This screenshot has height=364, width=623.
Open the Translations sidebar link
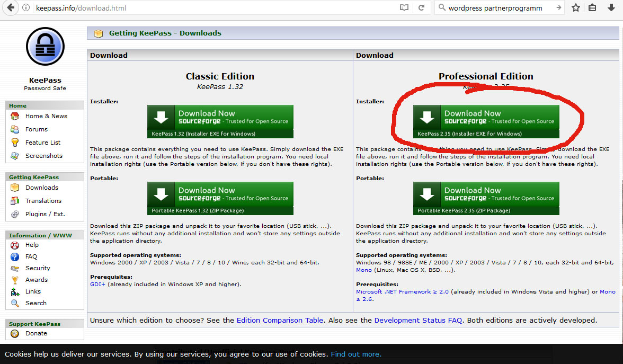[43, 201]
